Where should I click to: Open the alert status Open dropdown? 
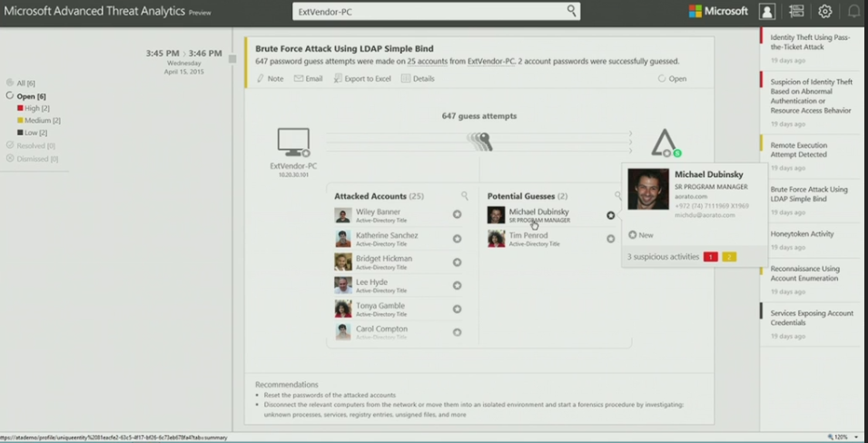[672, 79]
